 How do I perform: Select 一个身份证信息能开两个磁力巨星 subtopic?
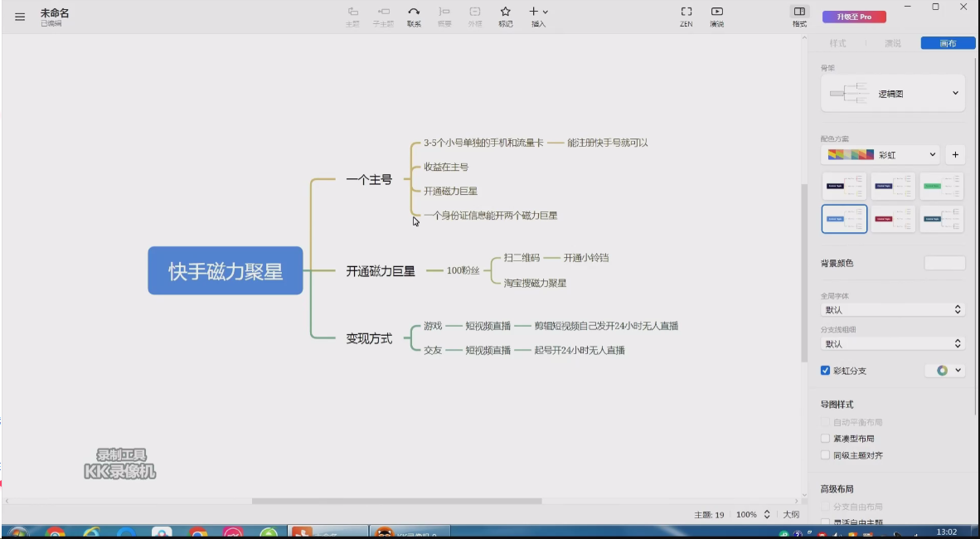pyautogui.click(x=491, y=216)
